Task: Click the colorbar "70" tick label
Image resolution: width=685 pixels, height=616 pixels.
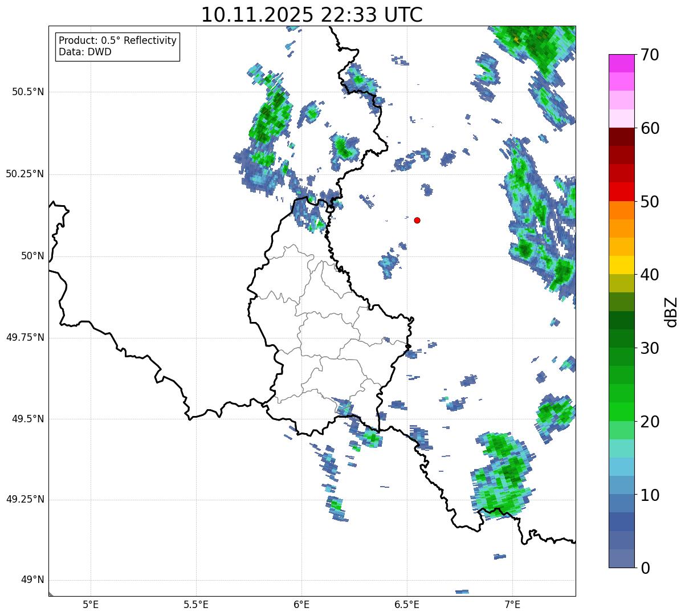Action: pos(650,55)
